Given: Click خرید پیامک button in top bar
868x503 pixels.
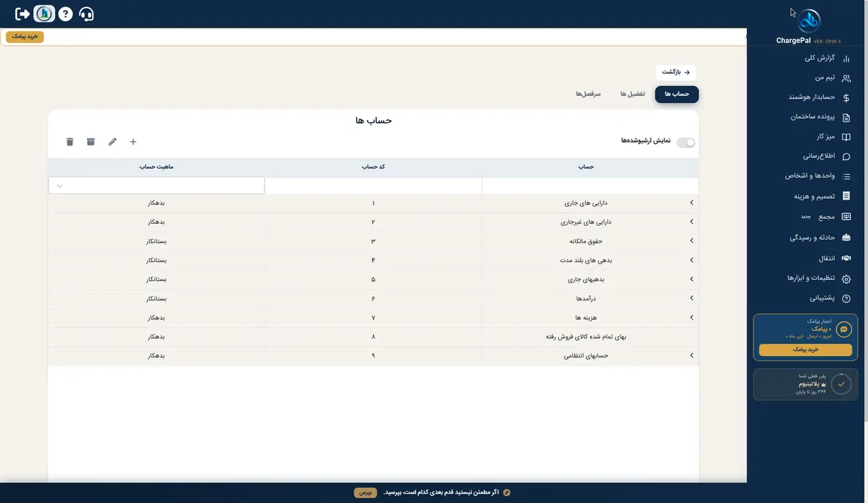Looking at the screenshot, I should pyautogui.click(x=25, y=37).
